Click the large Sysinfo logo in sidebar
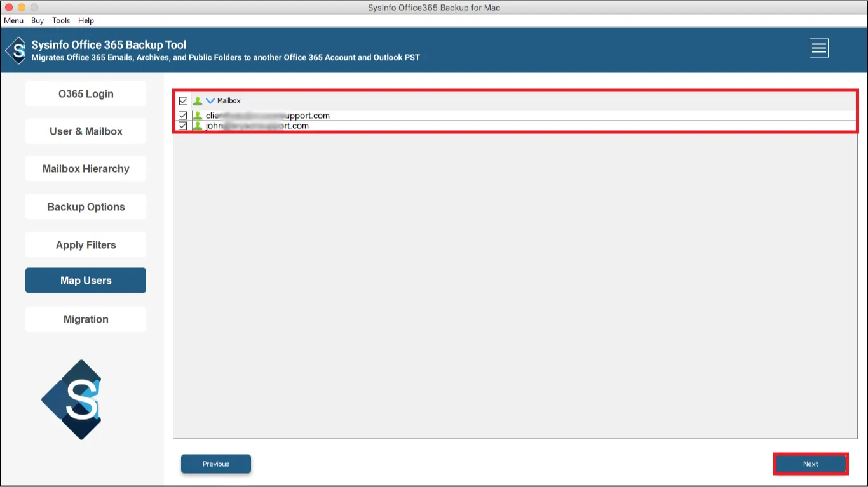This screenshot has width=868, height=487. click(x=72, y=399)
